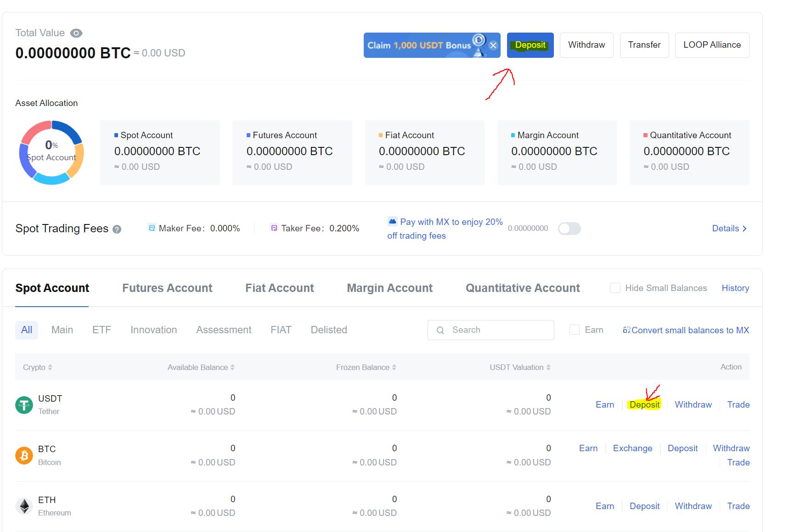
Task: Click the USDT Tether coin icon
Action: pos(24,405)
